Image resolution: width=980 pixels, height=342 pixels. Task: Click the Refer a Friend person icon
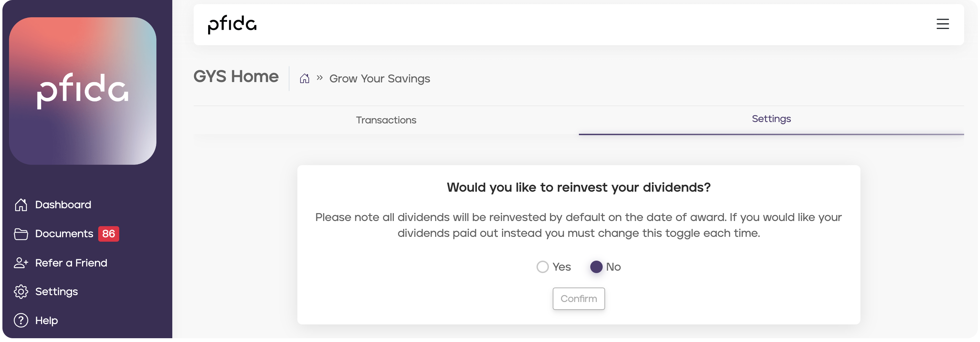tap(21, 263)
